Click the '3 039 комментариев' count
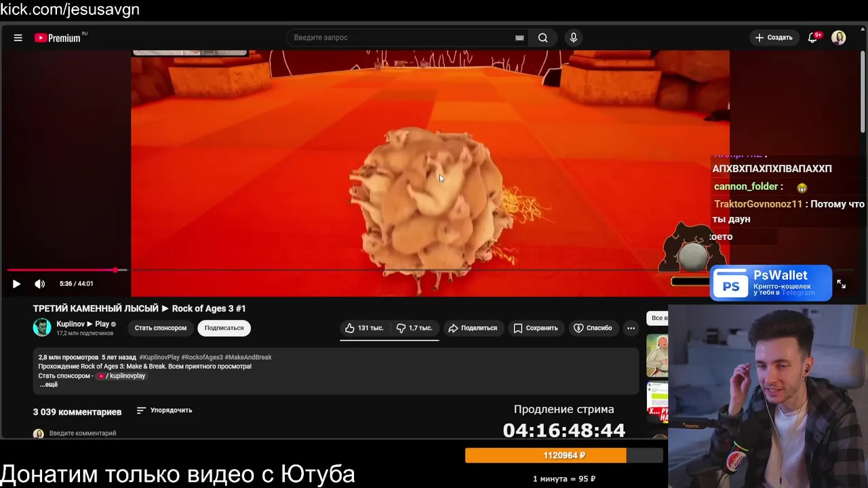 [77, 411]
